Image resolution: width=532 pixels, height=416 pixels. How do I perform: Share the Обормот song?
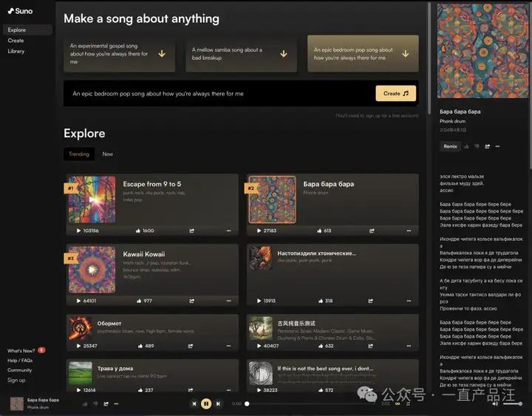point(191,346)
